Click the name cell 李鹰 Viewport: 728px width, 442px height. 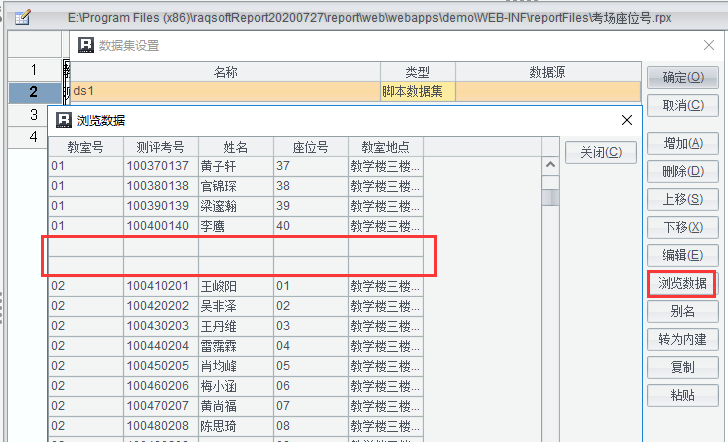236,226
